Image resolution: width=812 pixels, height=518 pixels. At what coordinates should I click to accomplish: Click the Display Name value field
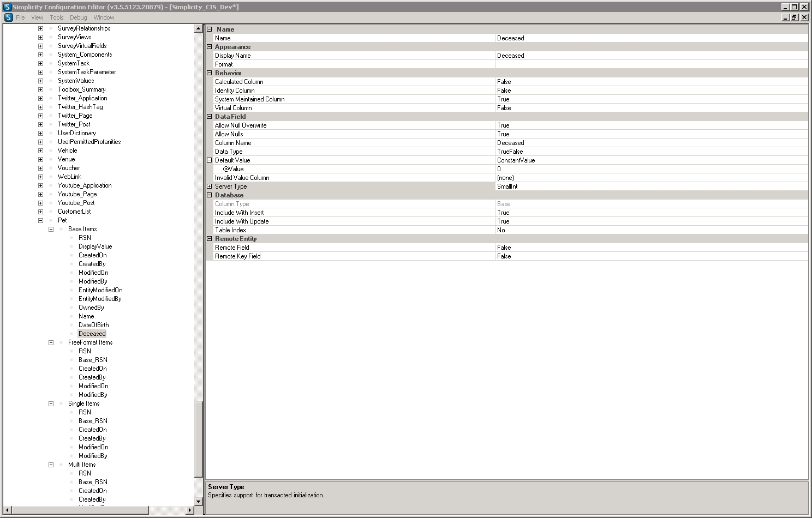click(x=650, y=56)
